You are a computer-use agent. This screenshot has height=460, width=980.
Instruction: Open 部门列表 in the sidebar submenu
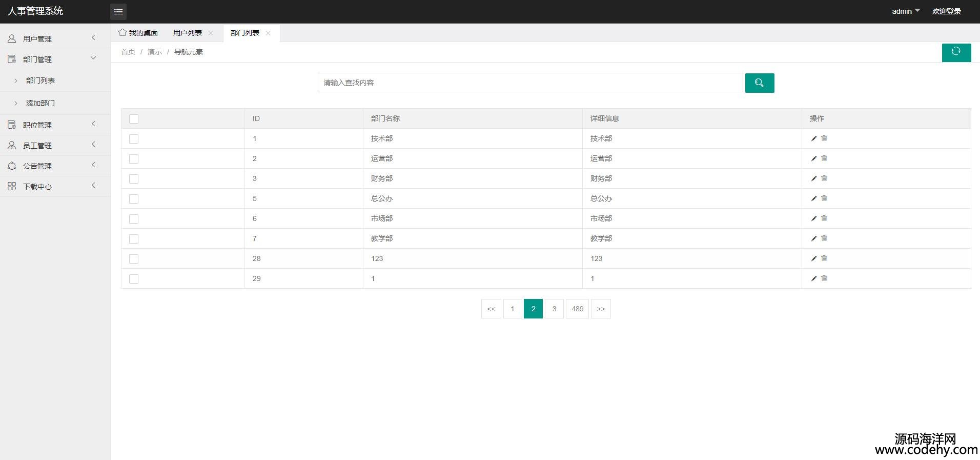(x=40, y=81)
